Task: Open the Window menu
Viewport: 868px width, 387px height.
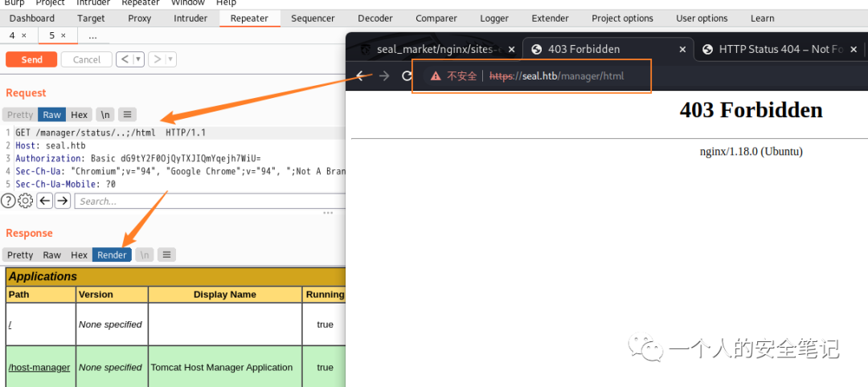Action: coord(187,2)
